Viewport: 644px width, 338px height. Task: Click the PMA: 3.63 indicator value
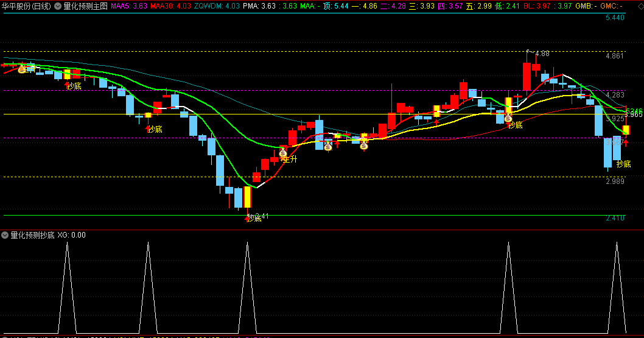coord(259,6)
